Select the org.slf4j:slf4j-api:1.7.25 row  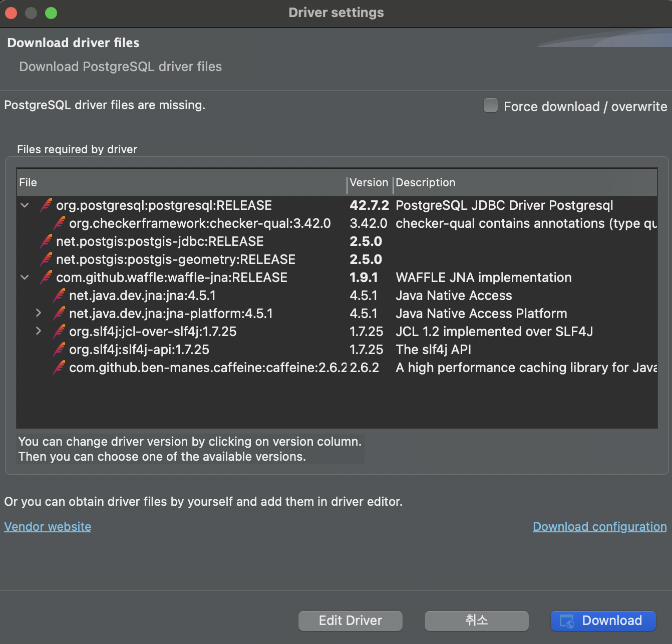[x=337, y=350]
